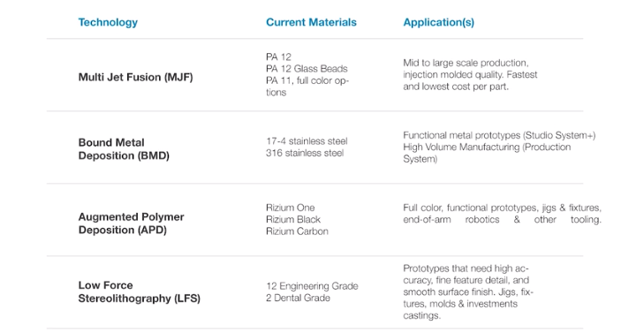Click the PA 11, full color options text
This screenshot has height=333, width=644.
point(307,87)
